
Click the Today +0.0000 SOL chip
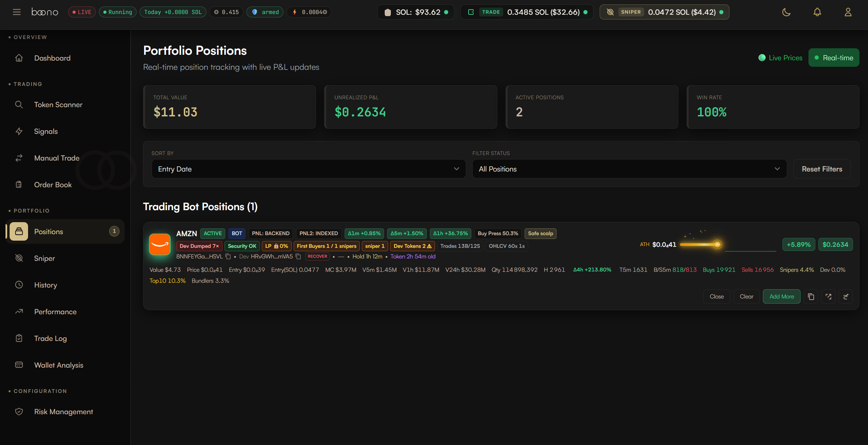[x=173, y=12]
